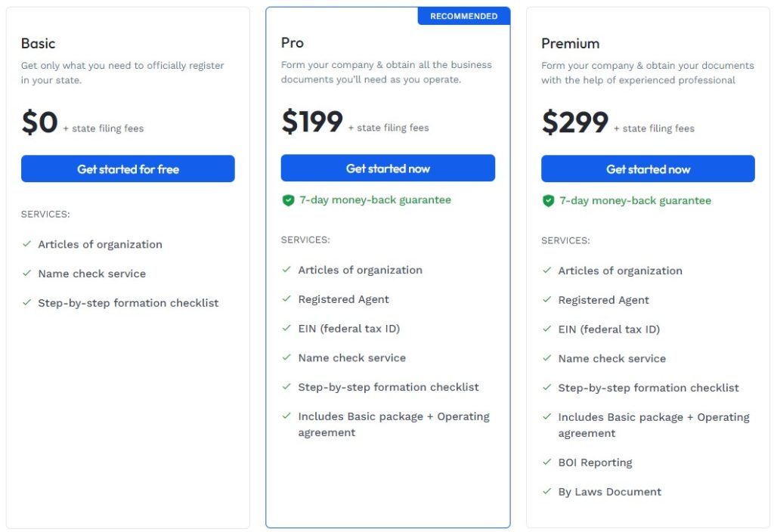Click the $199 price on the Pro card

(311, 122)
